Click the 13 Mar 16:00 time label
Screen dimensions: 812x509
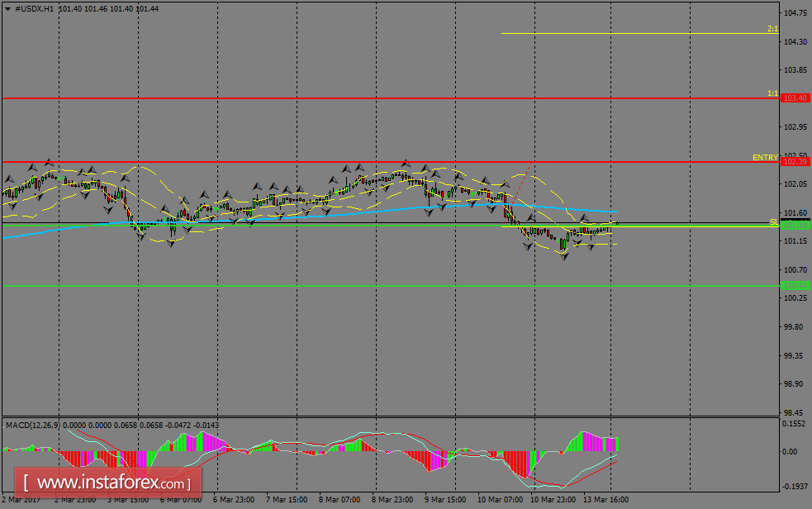(608, 500)
